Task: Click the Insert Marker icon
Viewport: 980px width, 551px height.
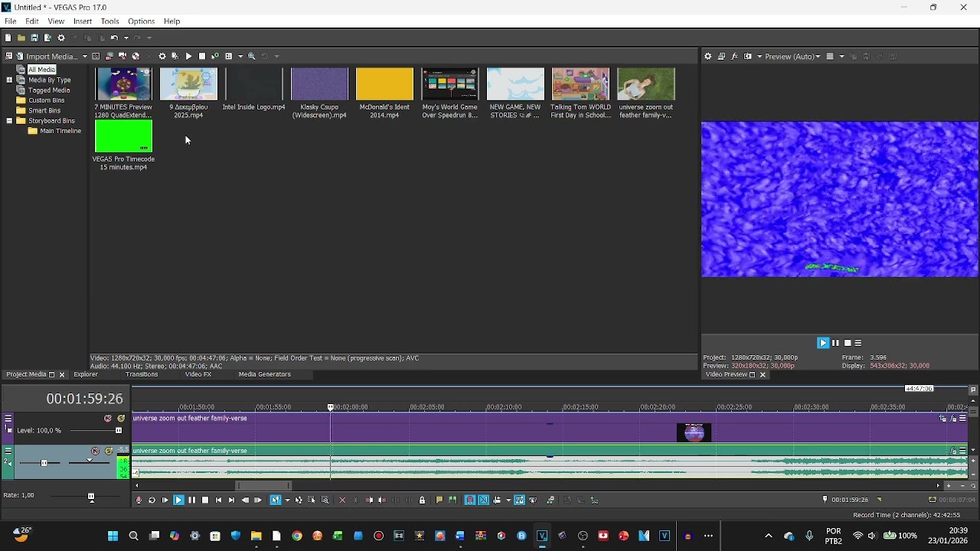Action: point(439,500)
